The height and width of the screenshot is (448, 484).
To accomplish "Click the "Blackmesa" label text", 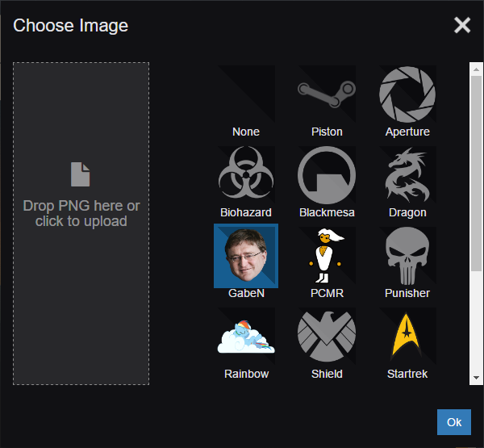I will click(x=327, y=212).
